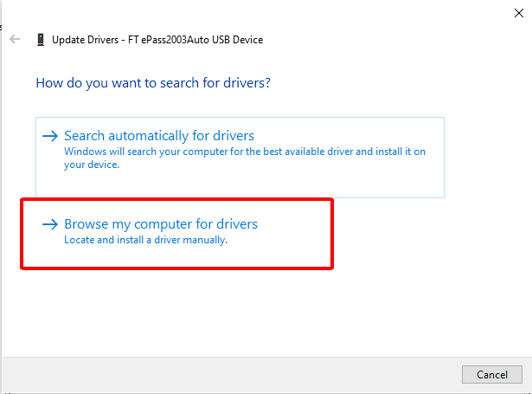
Task: Choose Browse my computer for drivers
Action: pos(161,224)
